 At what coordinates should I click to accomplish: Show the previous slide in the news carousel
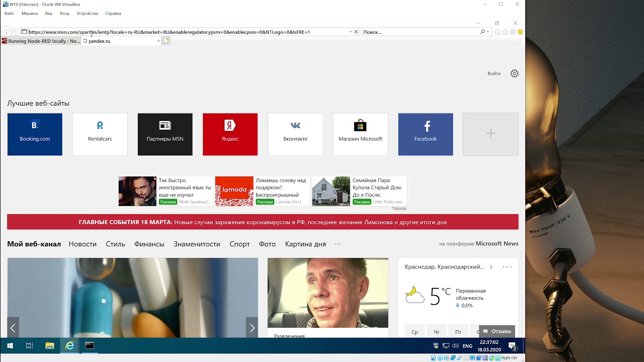13,328
